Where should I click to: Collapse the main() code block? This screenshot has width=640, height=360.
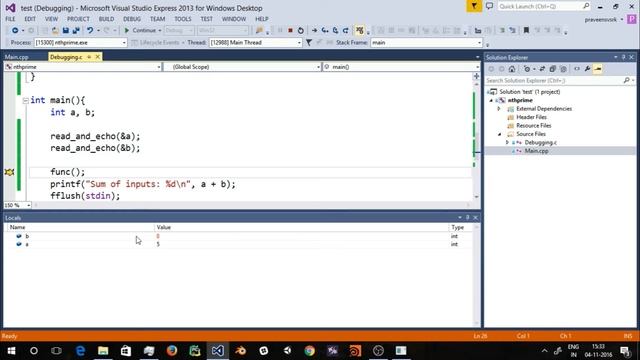tap(25, 100)
